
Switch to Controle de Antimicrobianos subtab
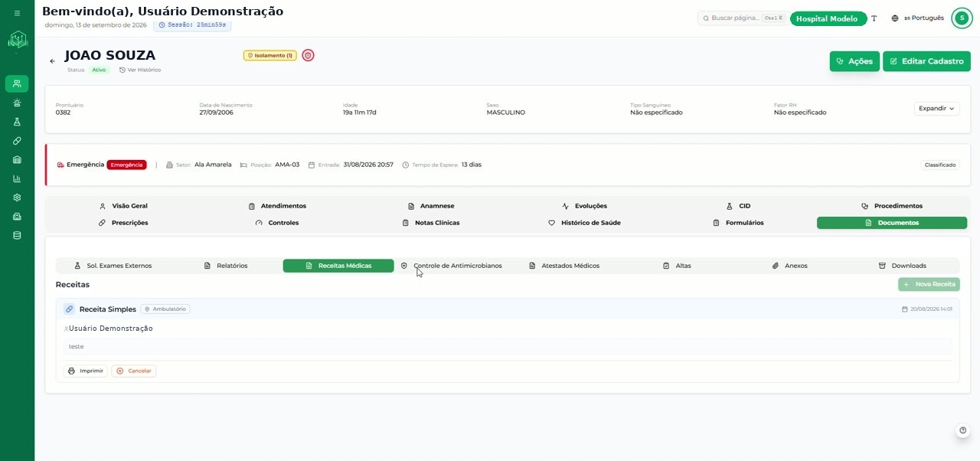coord(452,266)
